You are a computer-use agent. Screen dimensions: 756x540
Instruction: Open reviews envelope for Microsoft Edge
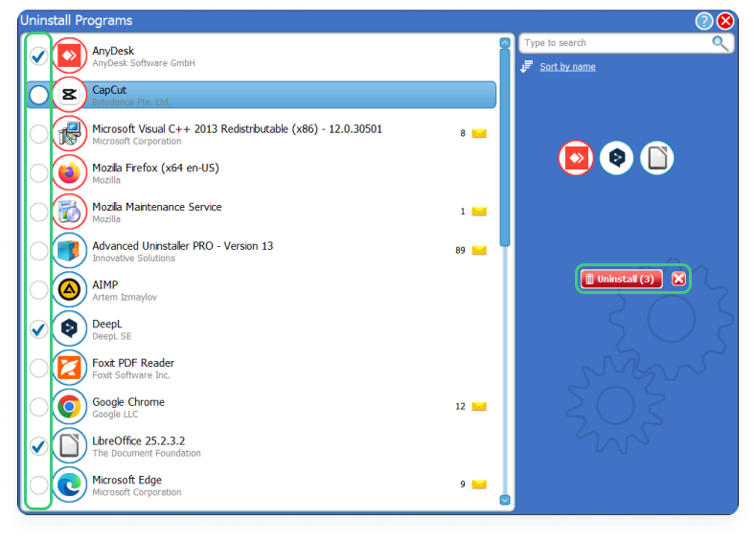[x=479, y=484]
